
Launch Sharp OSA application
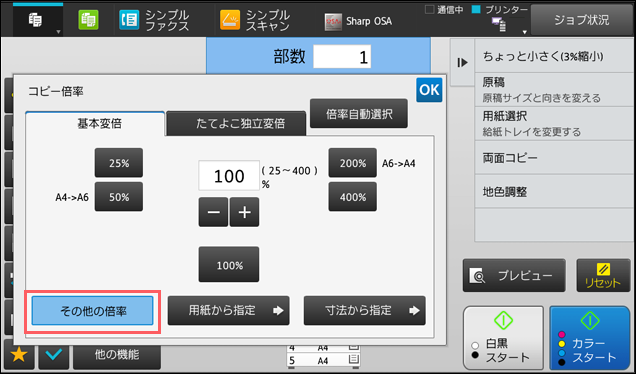pyautogui.click(x=358, y=21)
